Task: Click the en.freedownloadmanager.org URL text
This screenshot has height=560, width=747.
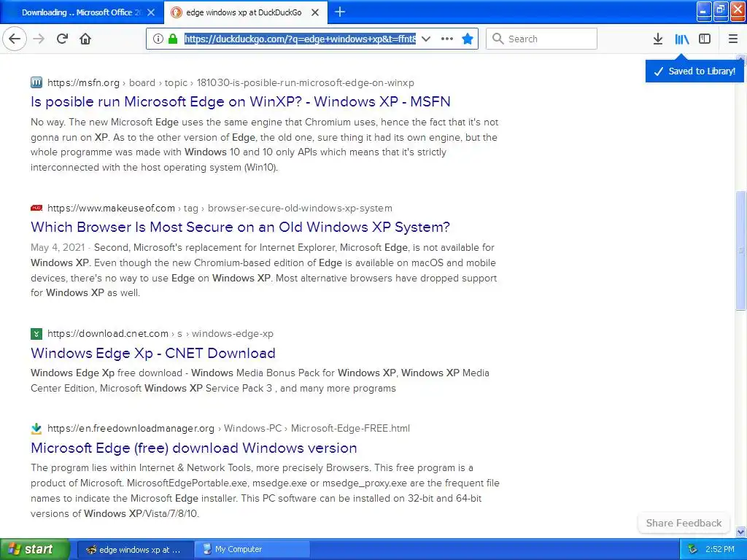Action: tap(131, 428)
